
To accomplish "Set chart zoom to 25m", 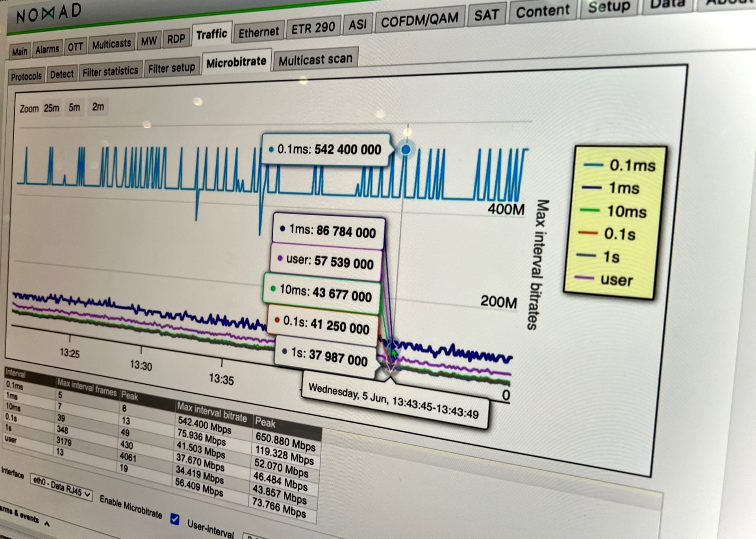I will 51,108.
